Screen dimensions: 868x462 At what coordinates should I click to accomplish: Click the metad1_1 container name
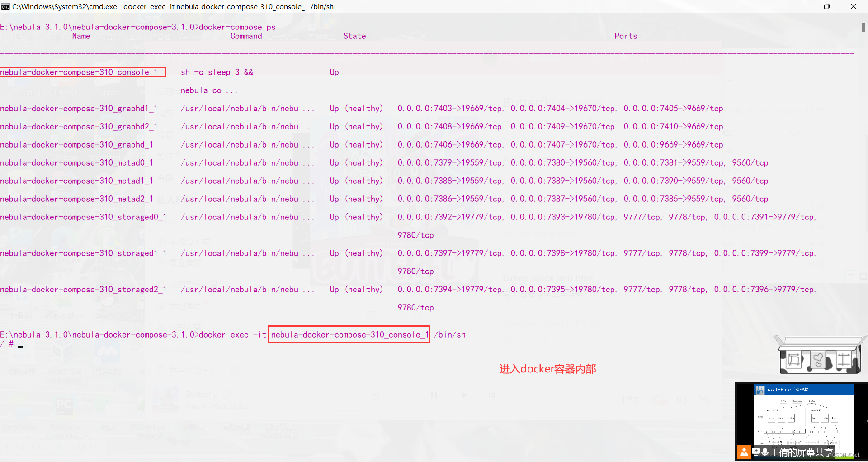(76, 181)
